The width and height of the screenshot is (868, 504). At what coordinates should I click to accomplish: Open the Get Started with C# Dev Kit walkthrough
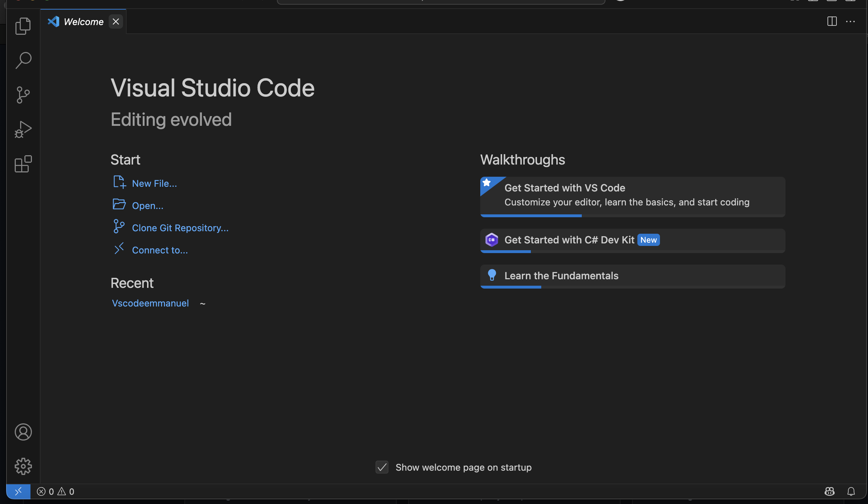click(x=633, y=241)
